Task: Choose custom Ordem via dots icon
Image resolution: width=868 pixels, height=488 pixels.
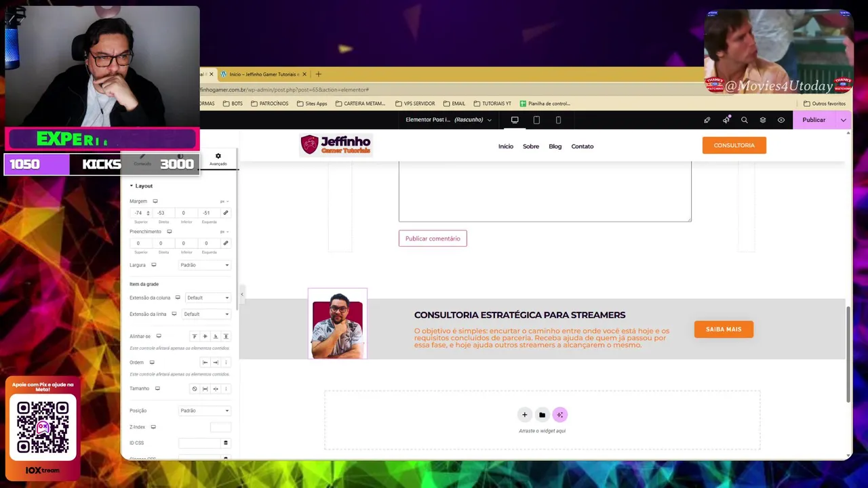Action: (x=226, y=363)
